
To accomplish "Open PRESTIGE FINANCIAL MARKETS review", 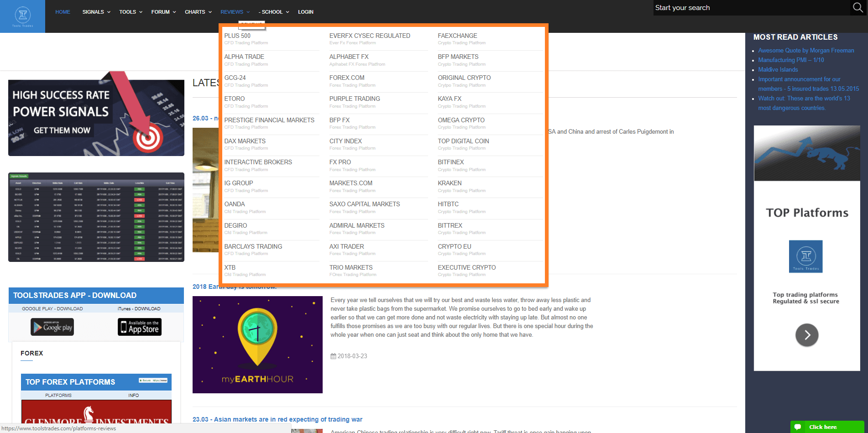I will tap(269, 120).
